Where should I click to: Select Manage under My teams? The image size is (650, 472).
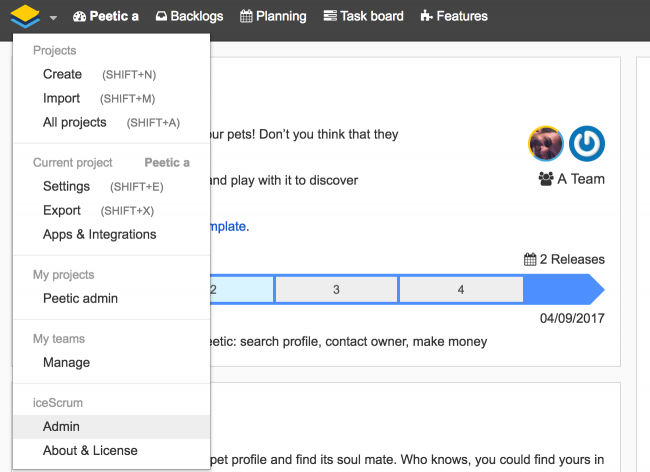pos(66,362)
